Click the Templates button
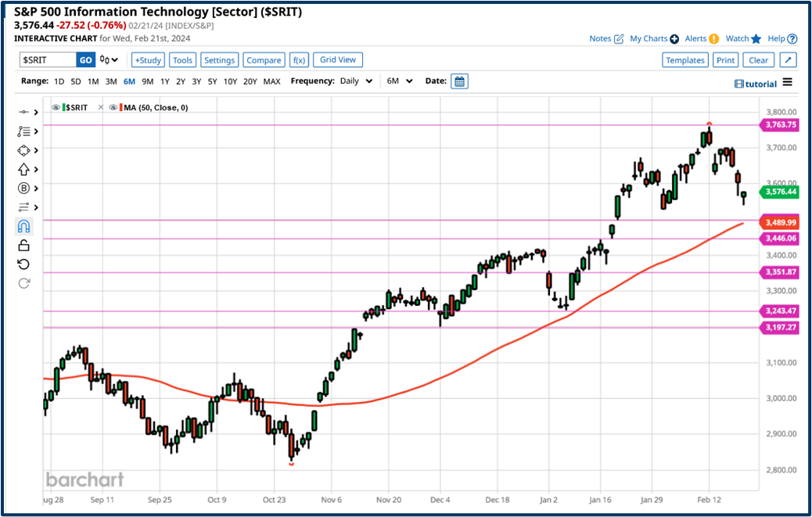The width and height of the screenshot is (812, 517). pyautogui.click(x=685, y=59)
